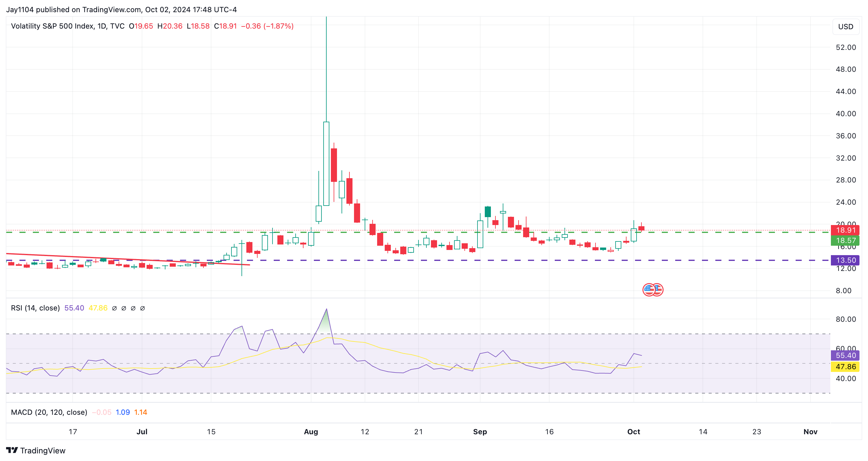Click the 80.00 RSI axis label
This screenshot has width=868, height=461.
click(846, 319)
